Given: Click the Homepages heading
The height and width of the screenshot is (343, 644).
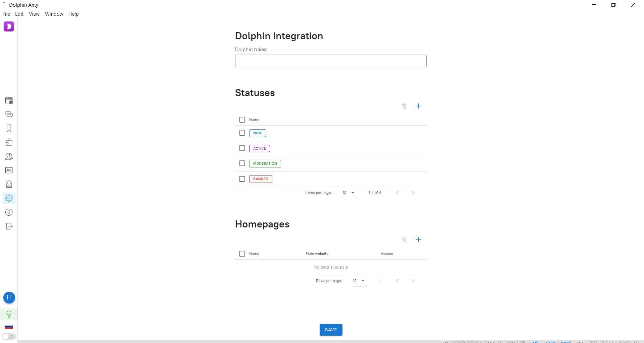Looking at the screenshot, I should point(262,224).
